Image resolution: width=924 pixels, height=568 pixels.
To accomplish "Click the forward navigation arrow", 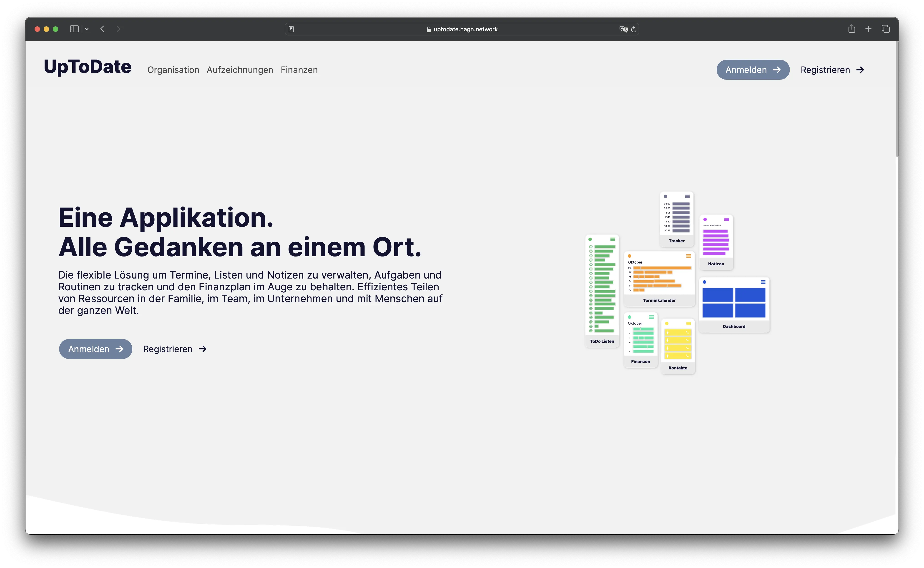I will tap(118, 29).
